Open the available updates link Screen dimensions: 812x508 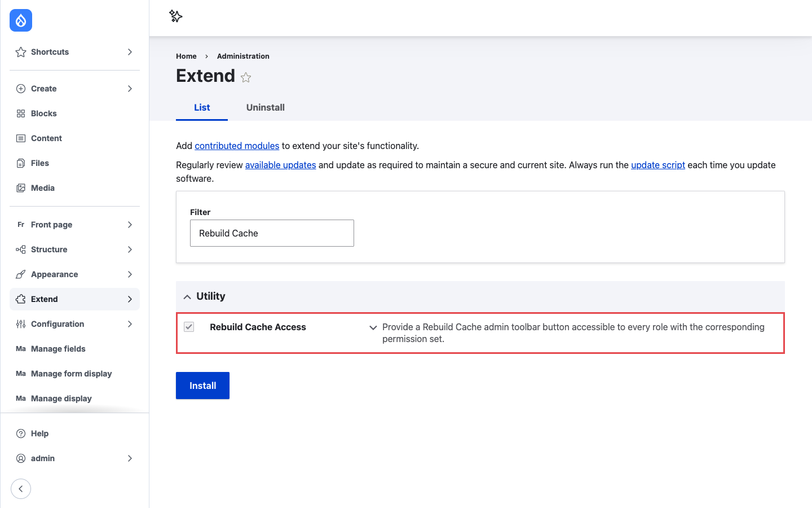pos(280,165)
